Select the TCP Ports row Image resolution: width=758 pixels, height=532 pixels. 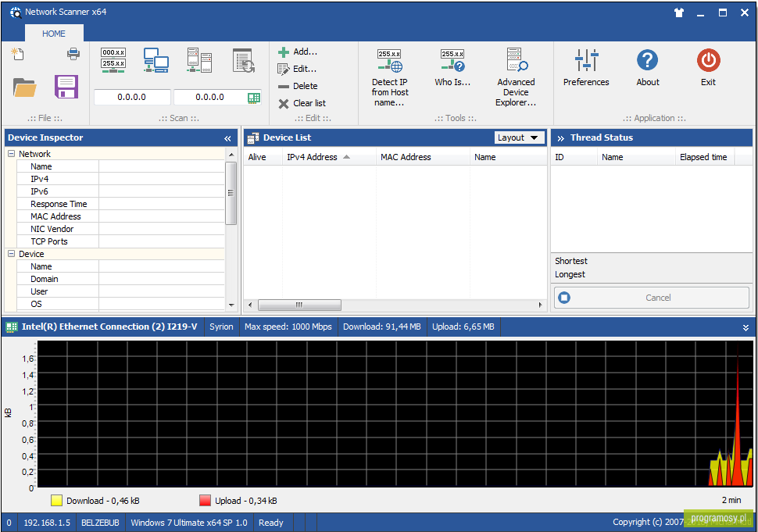tap(121, 241)
